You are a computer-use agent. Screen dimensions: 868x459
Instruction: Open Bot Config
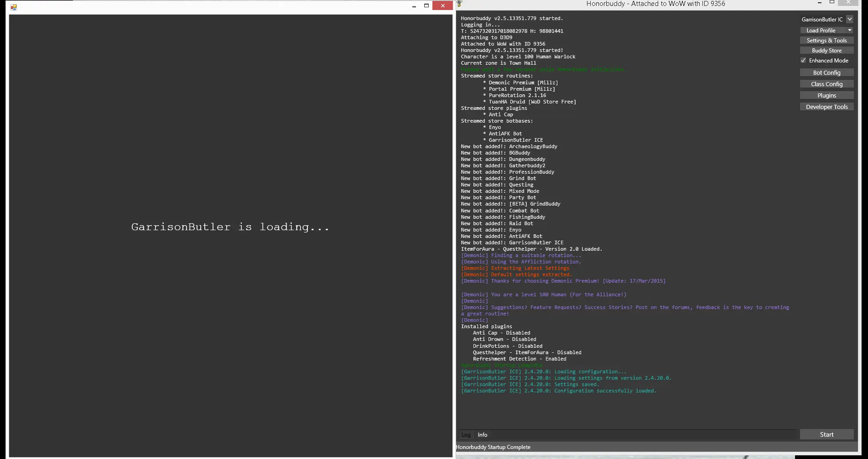click(826, 73)
